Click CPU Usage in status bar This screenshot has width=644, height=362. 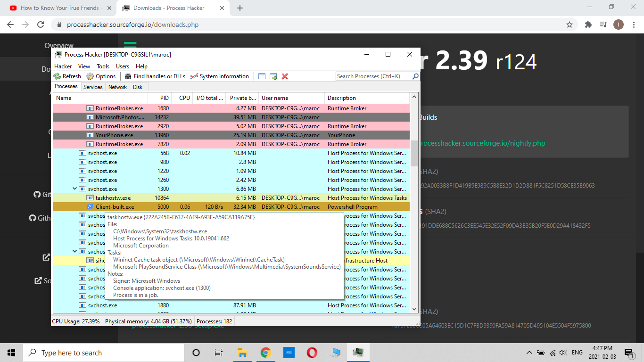[76, 321]
